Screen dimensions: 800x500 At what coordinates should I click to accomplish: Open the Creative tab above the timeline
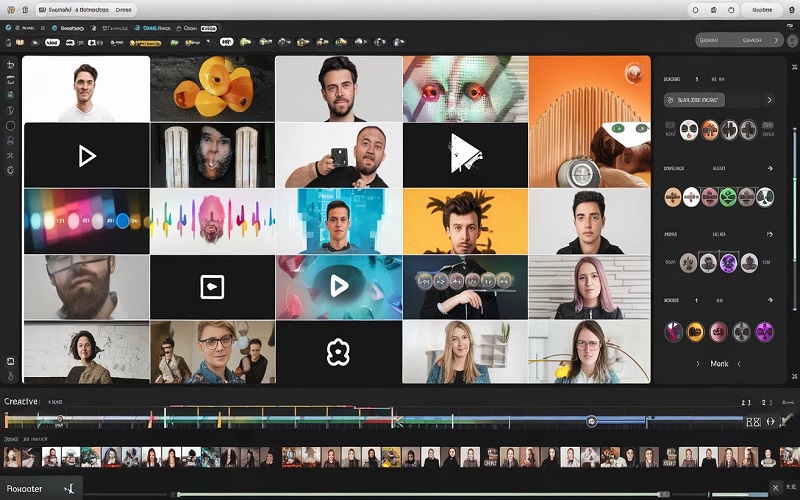22,401
